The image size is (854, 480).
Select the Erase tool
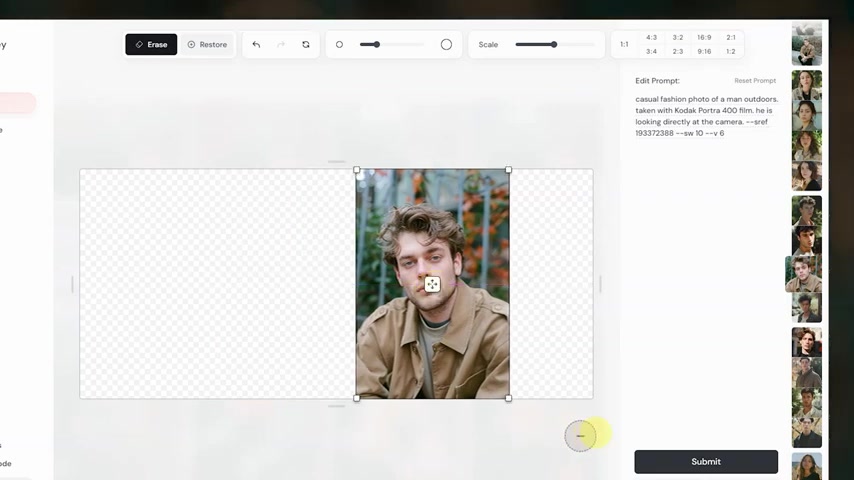(151, 45)
